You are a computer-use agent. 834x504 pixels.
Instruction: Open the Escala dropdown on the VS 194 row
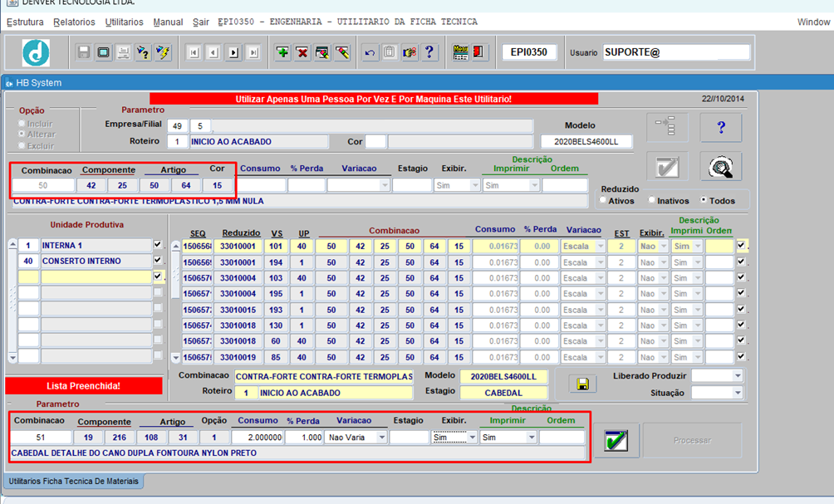tap(601, 262)
